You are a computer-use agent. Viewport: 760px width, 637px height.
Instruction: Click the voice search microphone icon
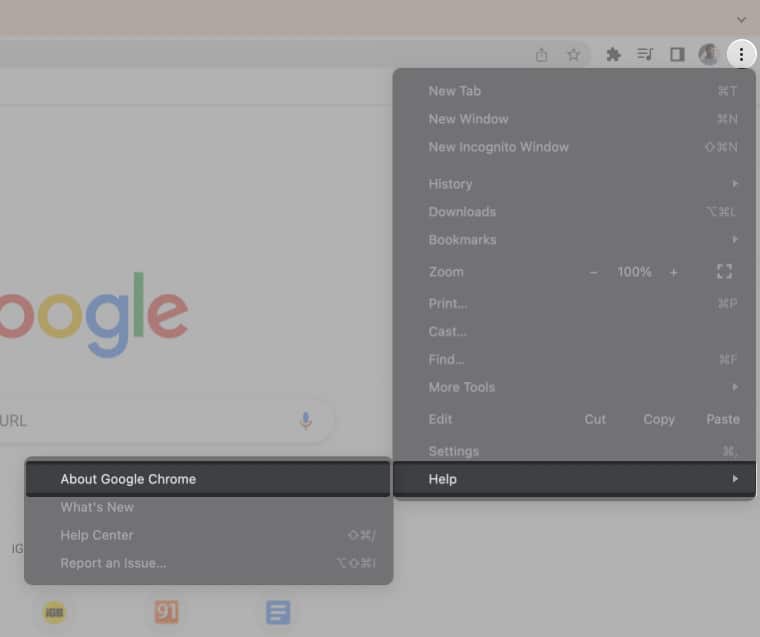[x=305, y=420]
